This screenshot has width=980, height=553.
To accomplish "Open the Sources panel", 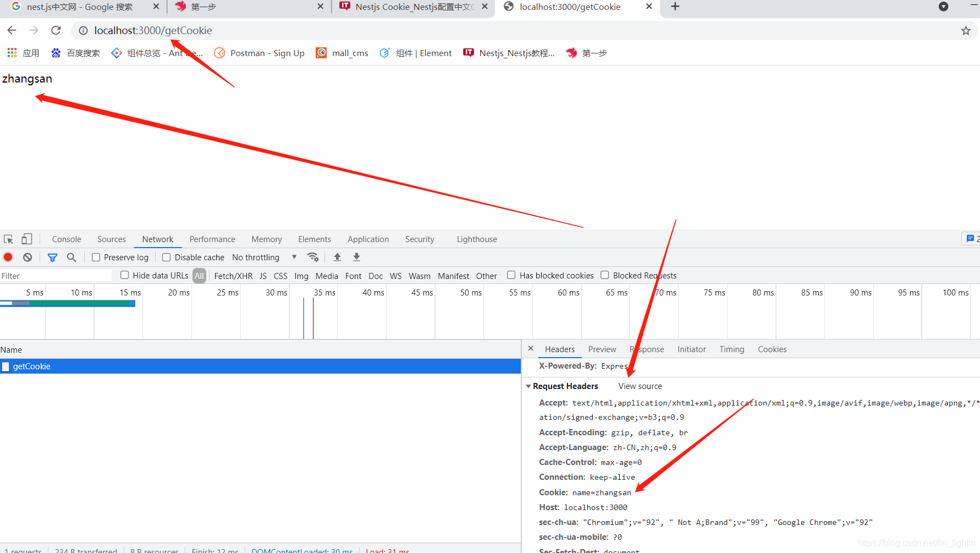I will tap(112, 239).
